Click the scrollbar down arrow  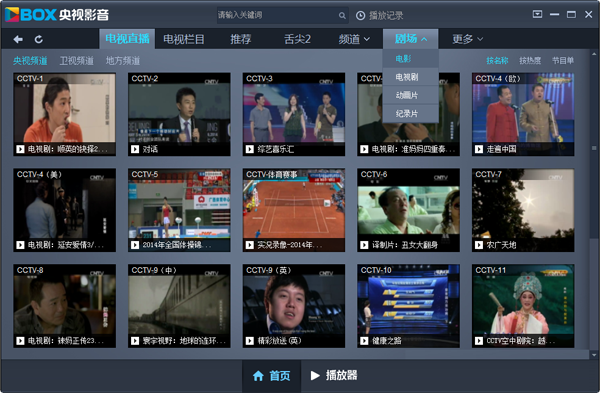click(594, 355)
